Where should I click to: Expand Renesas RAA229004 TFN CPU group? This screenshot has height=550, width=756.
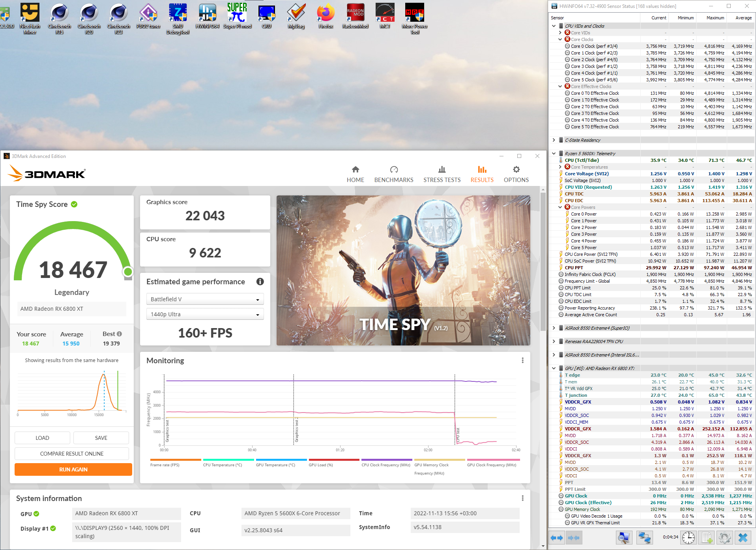coord(554,342)
